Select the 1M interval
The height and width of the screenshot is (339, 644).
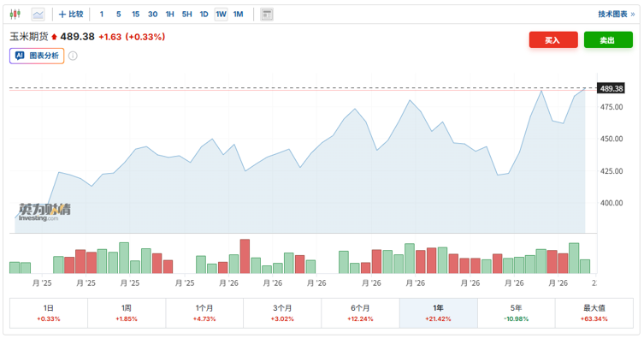pos(239,15)
